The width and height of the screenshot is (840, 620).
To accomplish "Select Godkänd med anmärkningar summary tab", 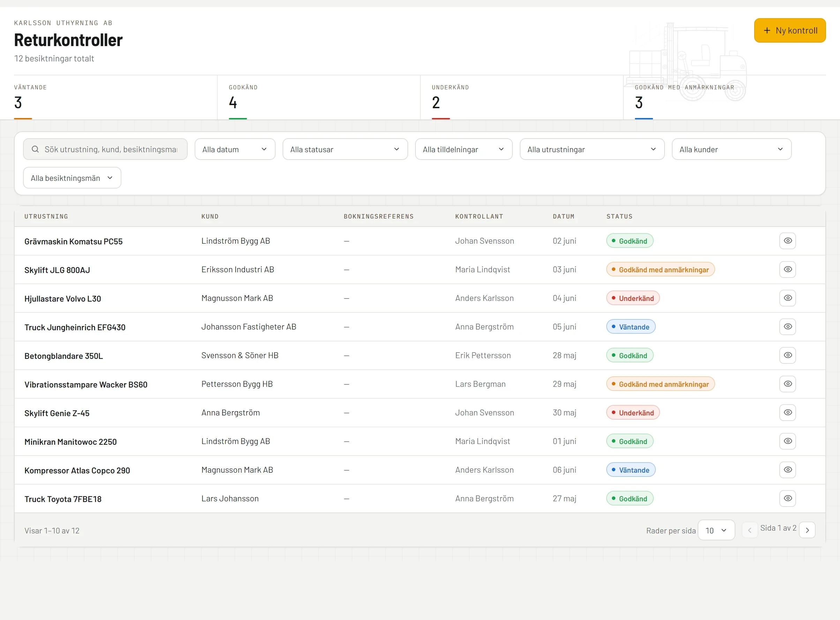I will 725,98.
